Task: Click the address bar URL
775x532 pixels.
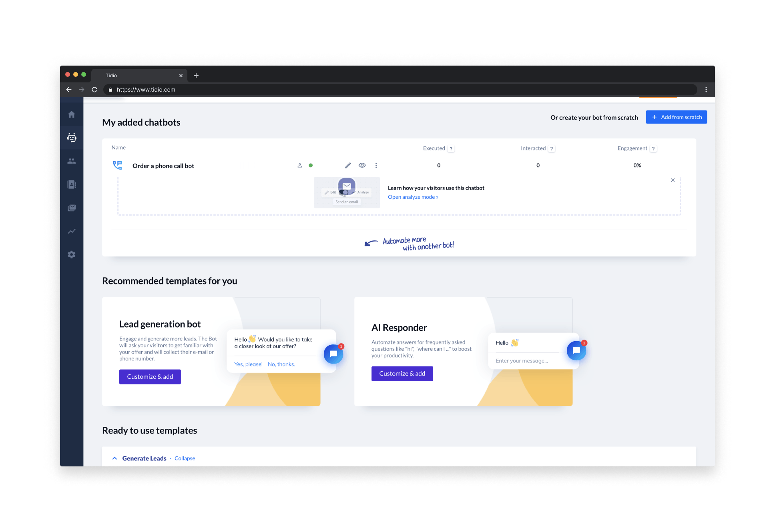Action: (x=146, y=90)
